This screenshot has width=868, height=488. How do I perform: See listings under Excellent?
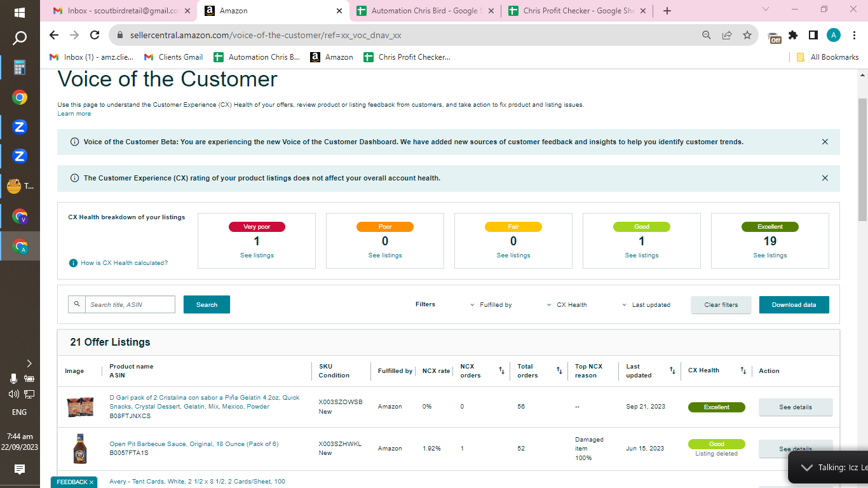(x=770, y=255)
